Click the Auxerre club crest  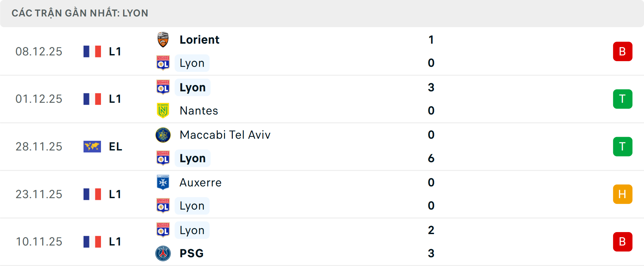pyautogui.click(x=163, y=182)
